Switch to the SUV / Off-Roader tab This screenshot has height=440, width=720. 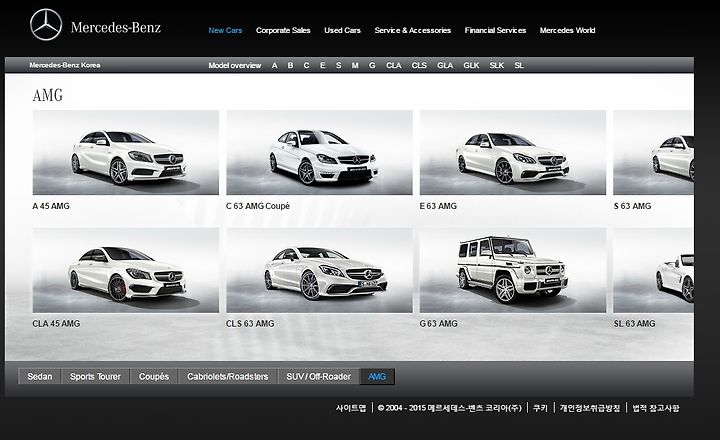pyautogui.click(x=319, y=377)
